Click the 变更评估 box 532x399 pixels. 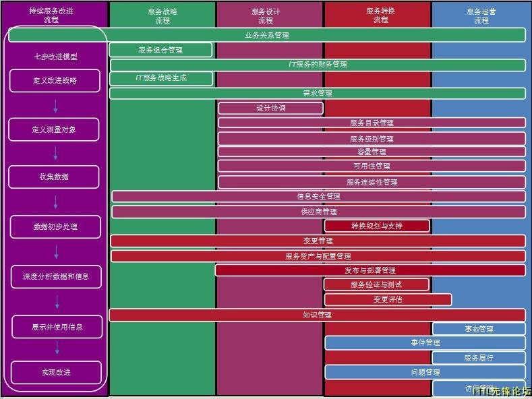point(388,300)
